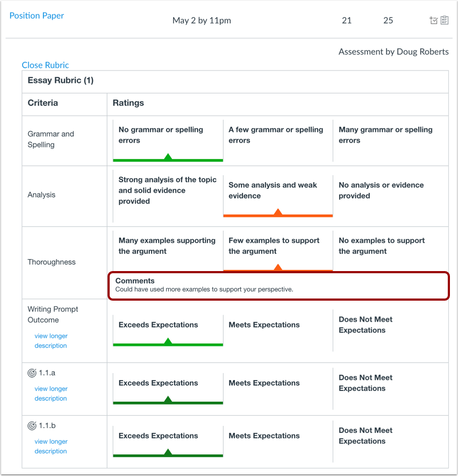Select 'Strong analysis of the topic' rating
The height and width of the screenshot is (476, 458).
[168, 196]
